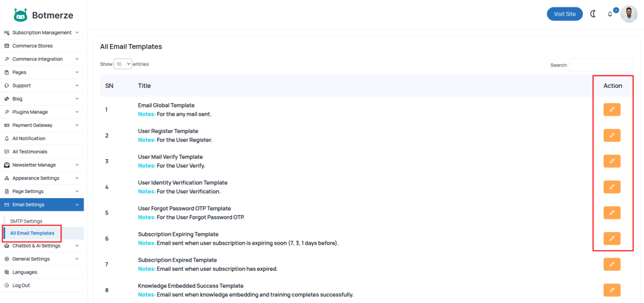This screenshot has height=303, width=644.
Task: Click the Visit Site button
Action: [x=564, y=14]
